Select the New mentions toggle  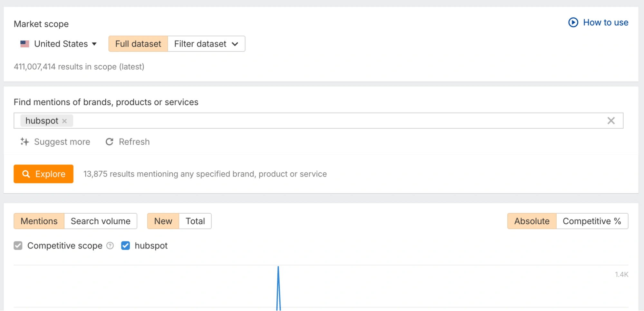[x=163, y=221]
